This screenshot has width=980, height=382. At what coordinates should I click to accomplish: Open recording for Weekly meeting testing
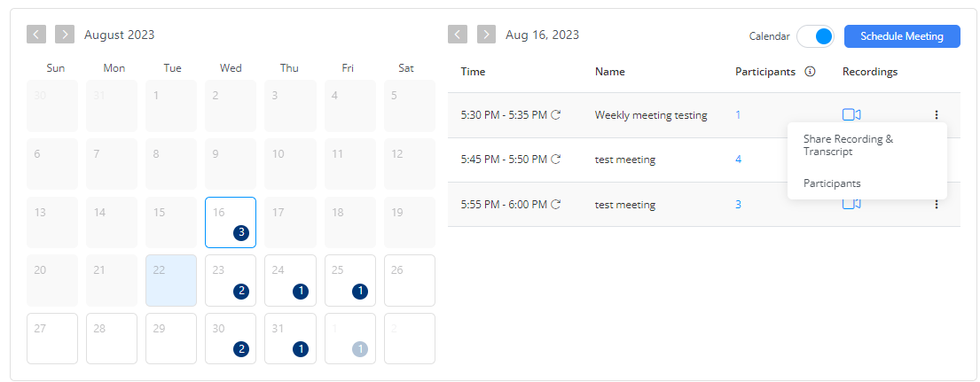pos(851,114)
